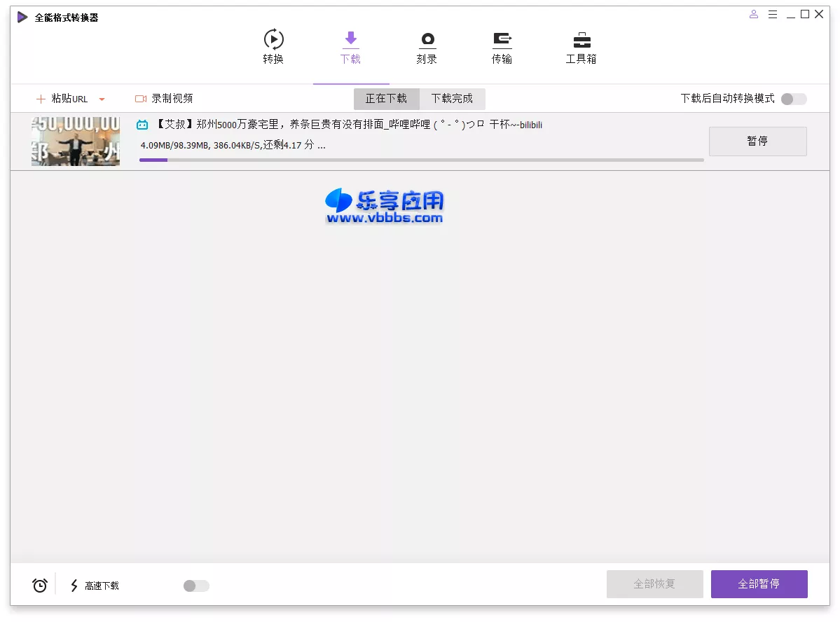Screen dimensions: 840x622
Task: Turn on the 高速下载 high-speed download switch
Action: (195, 585)
